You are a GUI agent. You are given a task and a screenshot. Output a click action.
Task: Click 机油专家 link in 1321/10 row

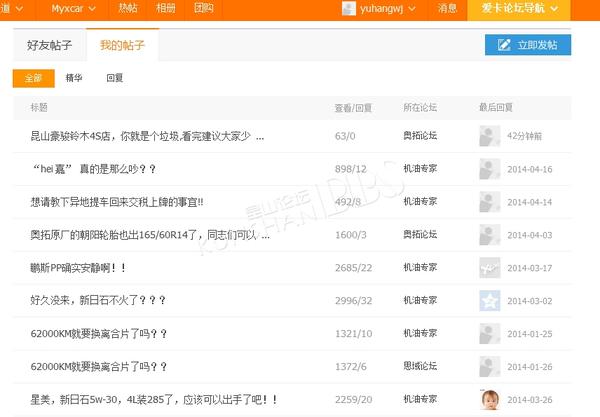pos(420,333)
